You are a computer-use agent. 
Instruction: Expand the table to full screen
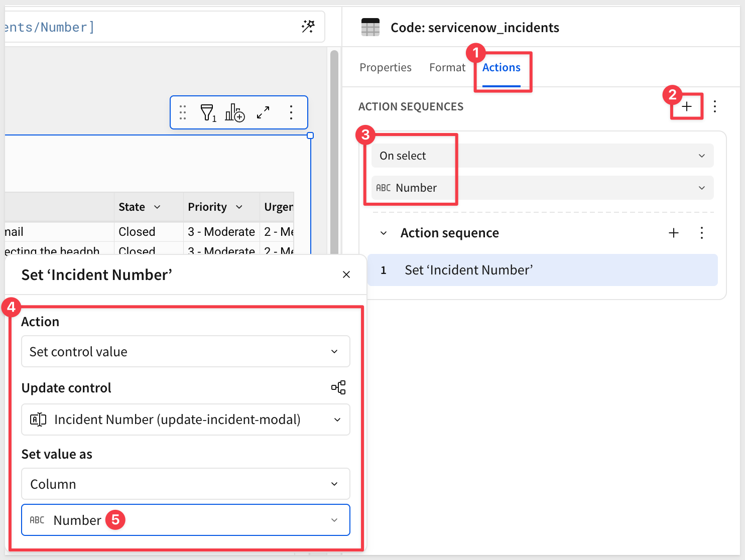point(263,112)
